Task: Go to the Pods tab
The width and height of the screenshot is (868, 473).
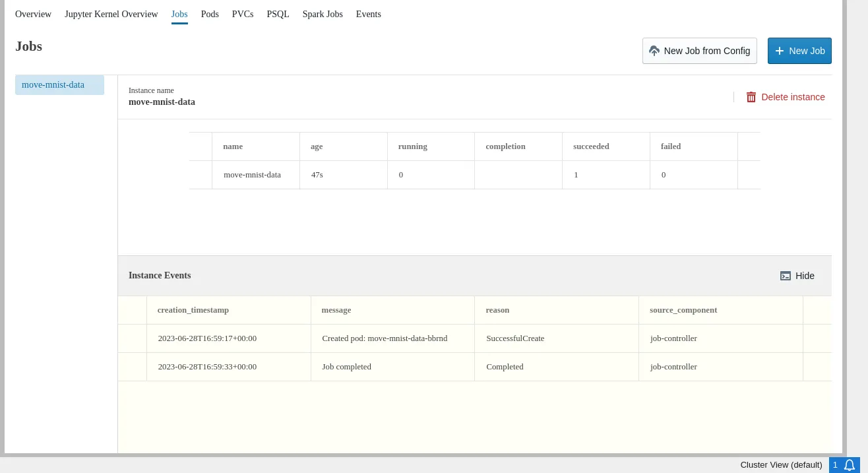Action: [x=210, y=14]
